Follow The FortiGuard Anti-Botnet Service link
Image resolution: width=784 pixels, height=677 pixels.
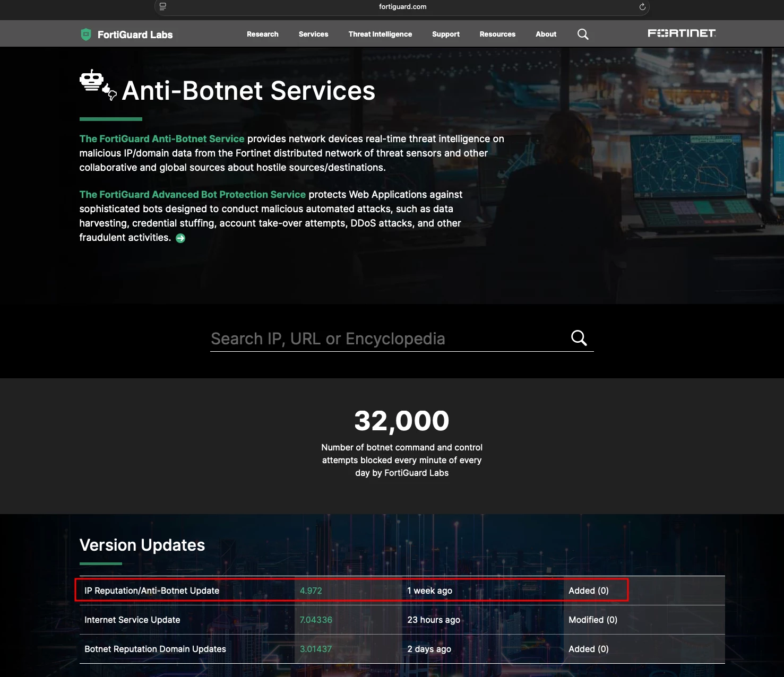pyautogui.click(x=162, y=138)
